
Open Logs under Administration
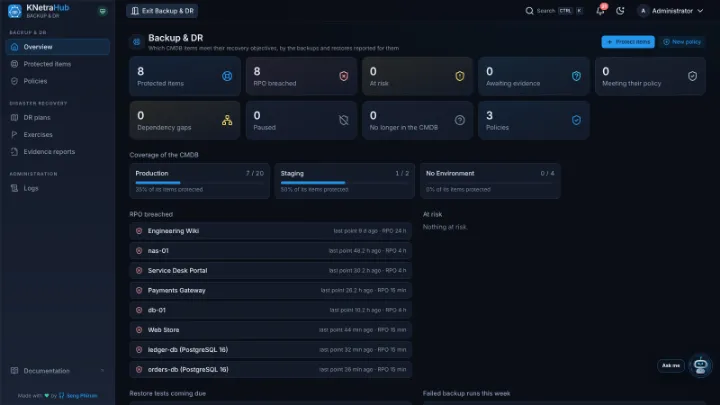[x=58, y=188]
